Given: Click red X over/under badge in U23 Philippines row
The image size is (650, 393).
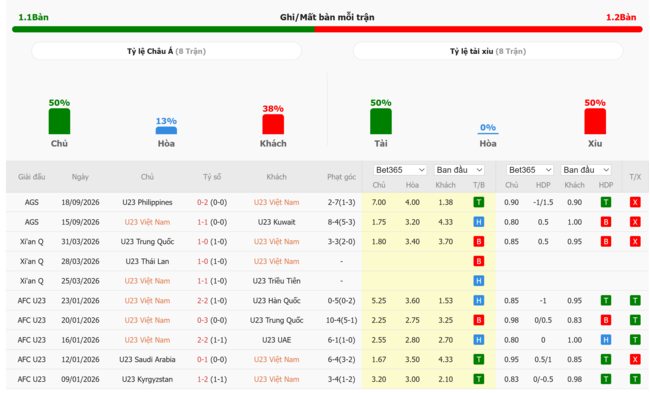Looking at the screenshot, I should [635, 202].
